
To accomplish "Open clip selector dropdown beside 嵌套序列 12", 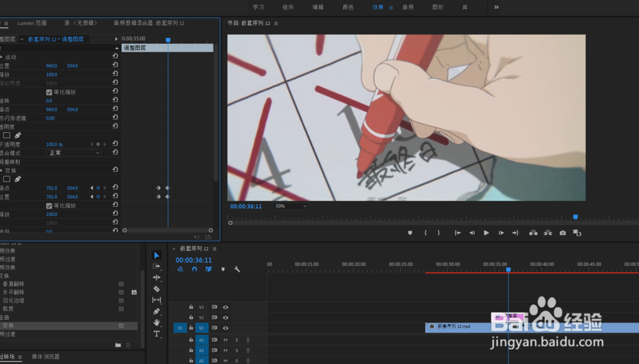I will coord(22,39).
